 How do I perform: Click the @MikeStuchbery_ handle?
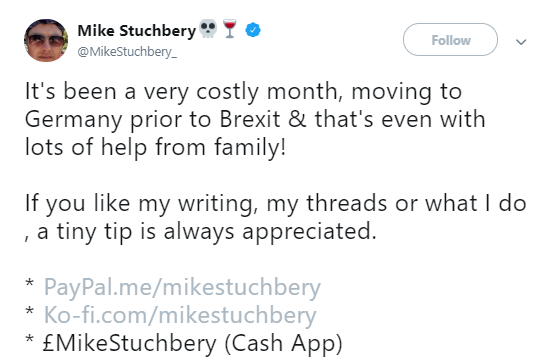[127, 52]
